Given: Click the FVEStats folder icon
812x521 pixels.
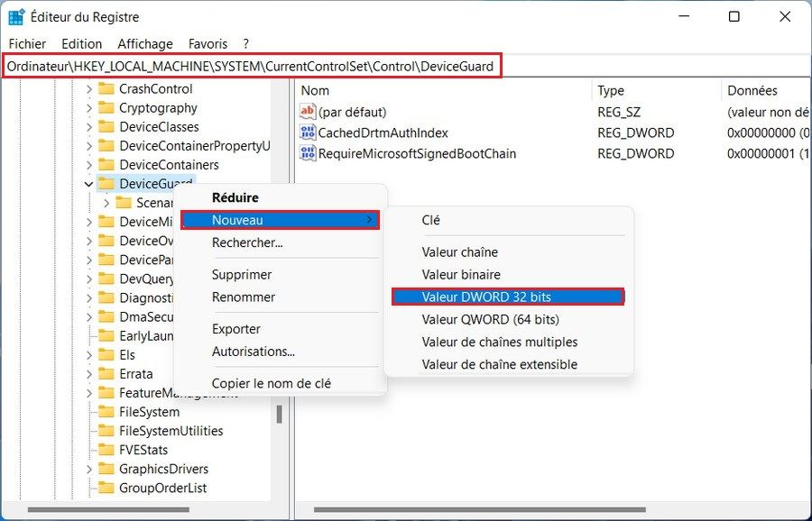Looking at the screenshot, I should coord(106,450).
